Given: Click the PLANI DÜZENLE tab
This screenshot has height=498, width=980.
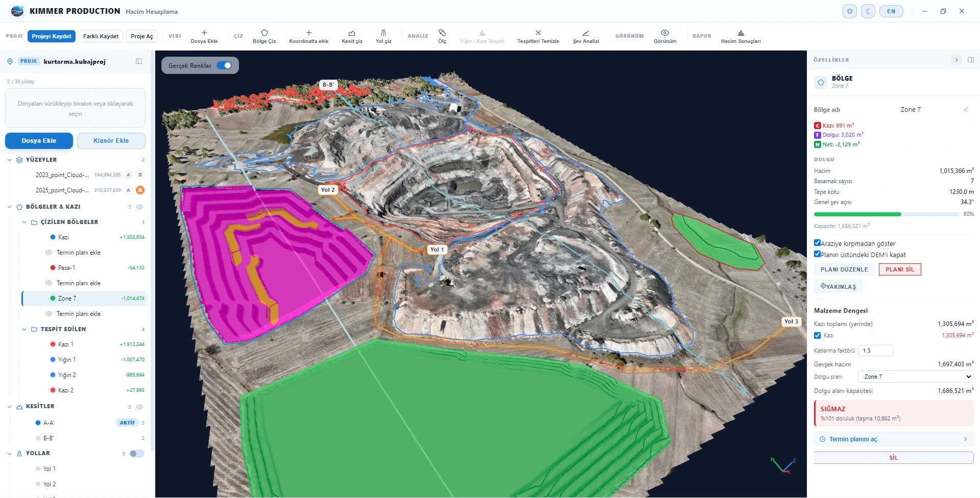Looking at the screenshot, I should click(844, 269).
